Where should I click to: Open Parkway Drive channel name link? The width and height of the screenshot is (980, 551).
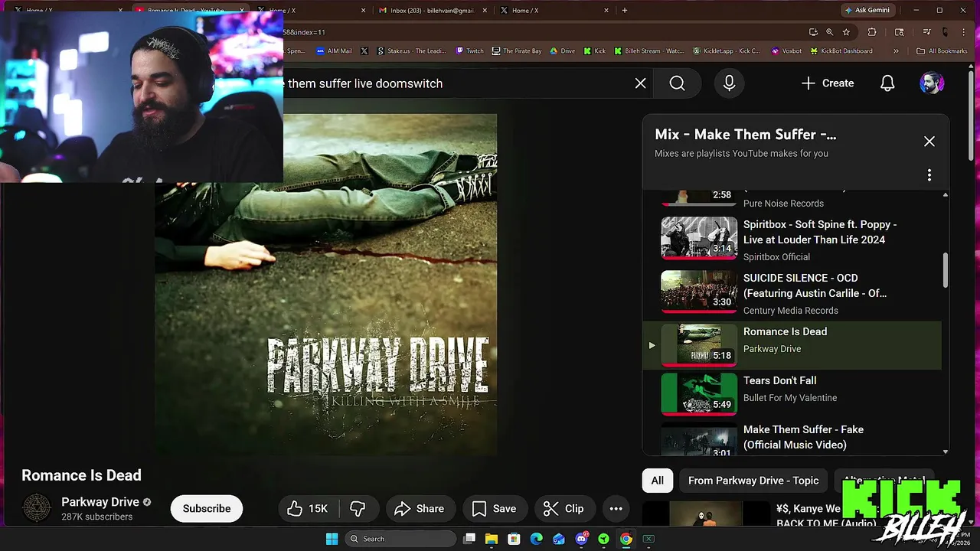(100, 502)
